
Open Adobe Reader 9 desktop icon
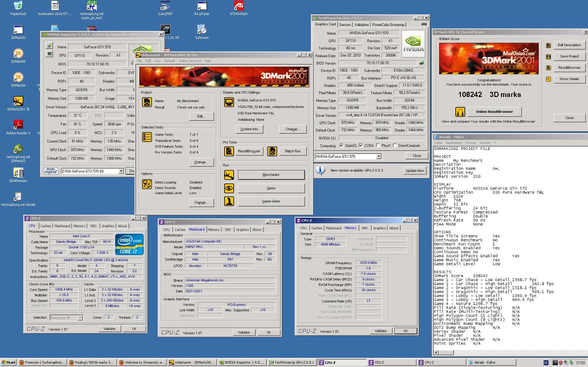click(18, 125)
